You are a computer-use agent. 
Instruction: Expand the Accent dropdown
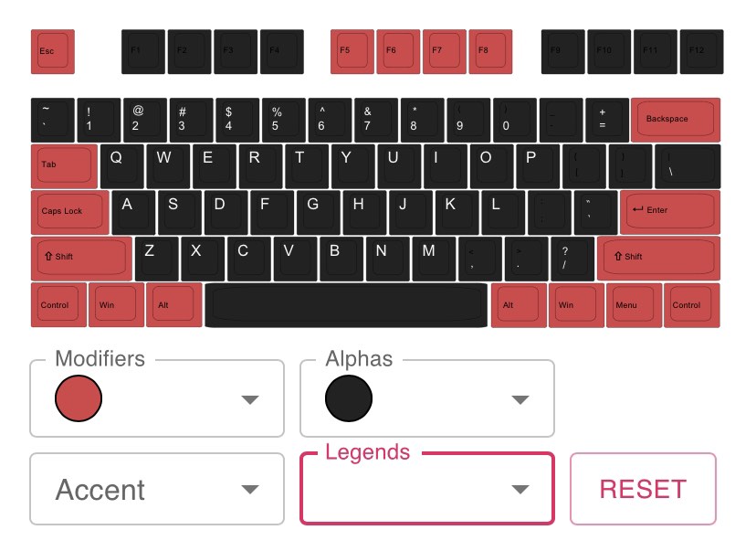pos(249,489)
